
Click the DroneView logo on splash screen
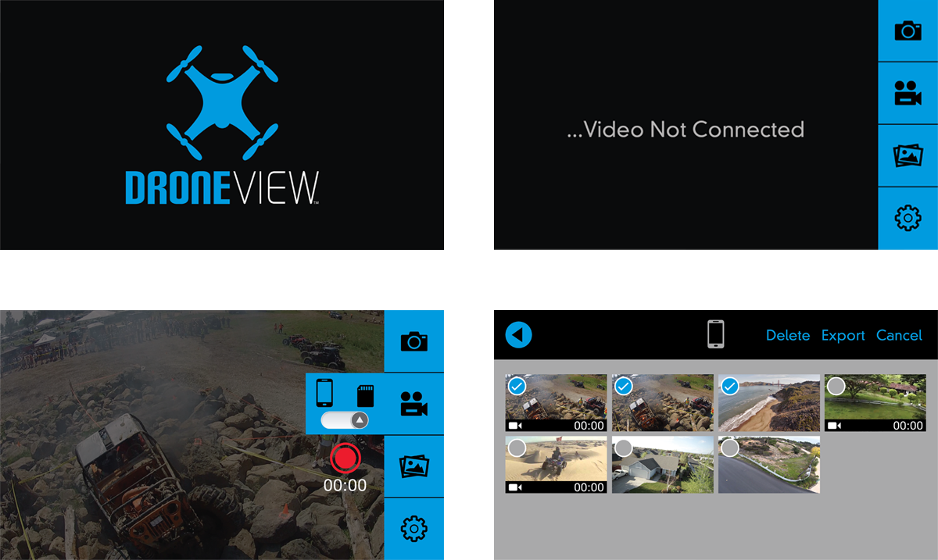[x=222, y=125]
